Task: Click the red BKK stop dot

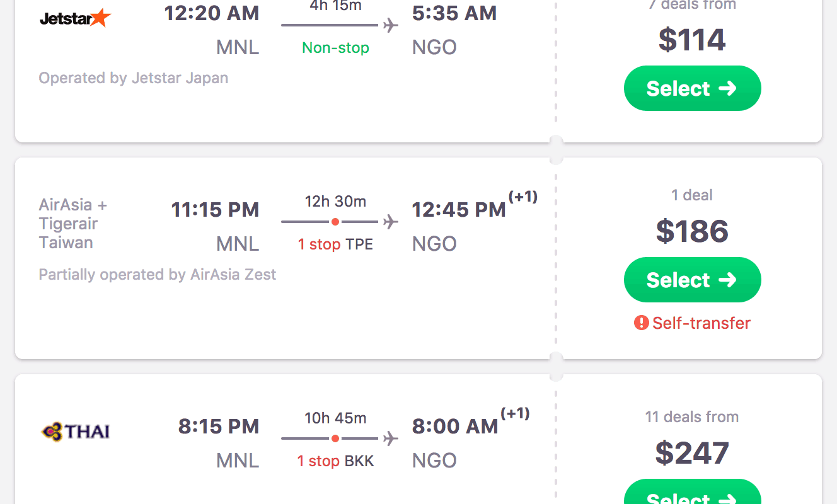Action: click(335, 438)
